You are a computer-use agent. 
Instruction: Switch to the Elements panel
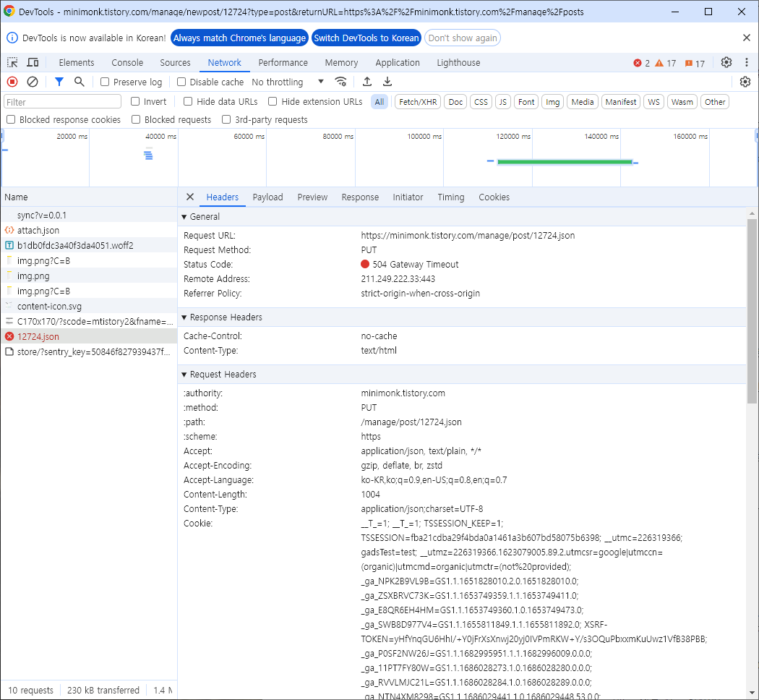click(77, 62)
